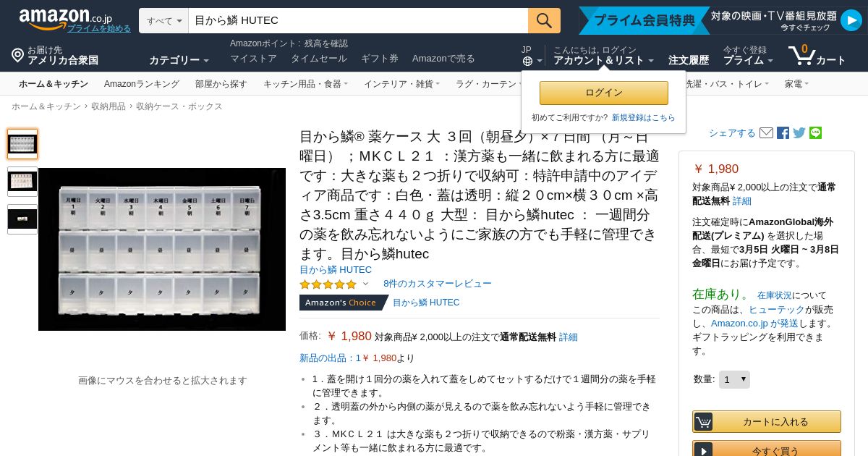This screenshot has width=868, height=456.
Task: Click the Prime video play arrow icon
Action: tap(851, 20)
